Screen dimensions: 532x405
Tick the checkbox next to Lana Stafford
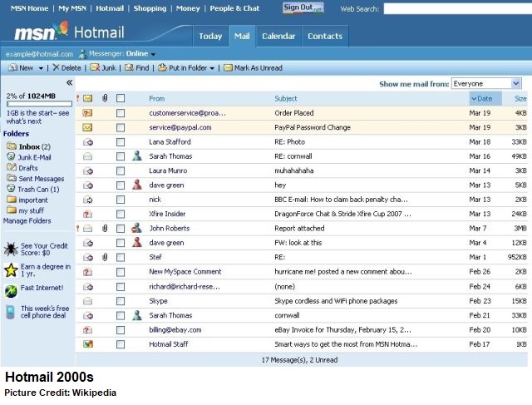[x=121, y=142]
